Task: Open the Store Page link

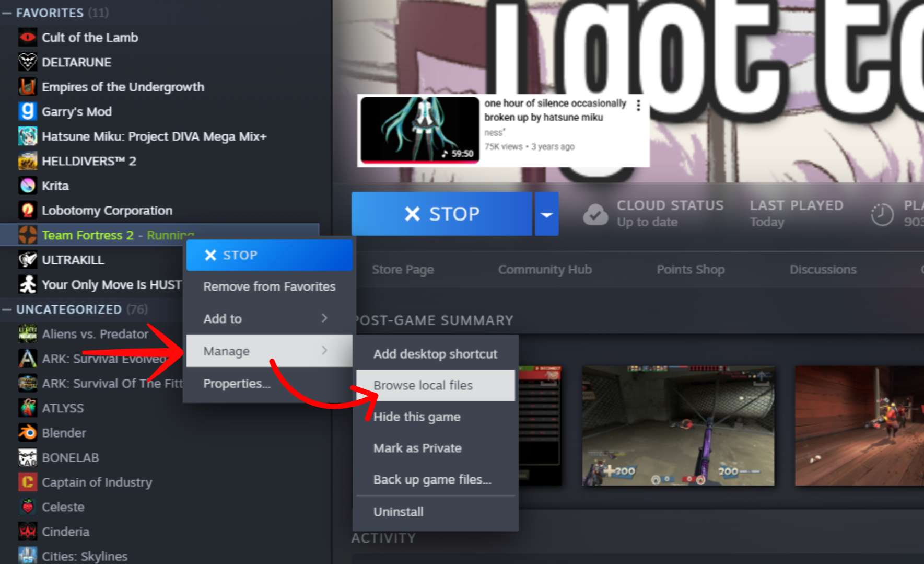Action: pyautogui.click(x=403, y=270)
